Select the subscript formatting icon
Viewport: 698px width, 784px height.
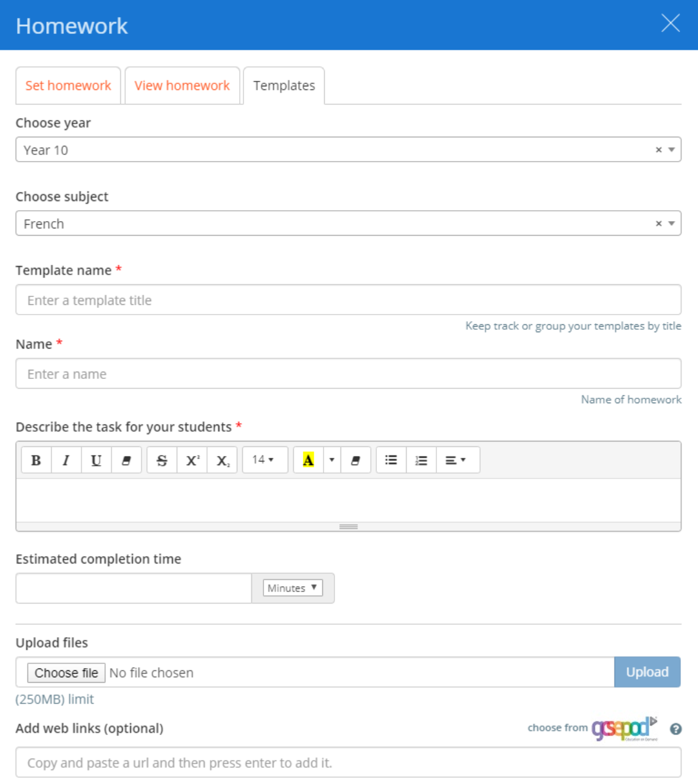[221, 460]
